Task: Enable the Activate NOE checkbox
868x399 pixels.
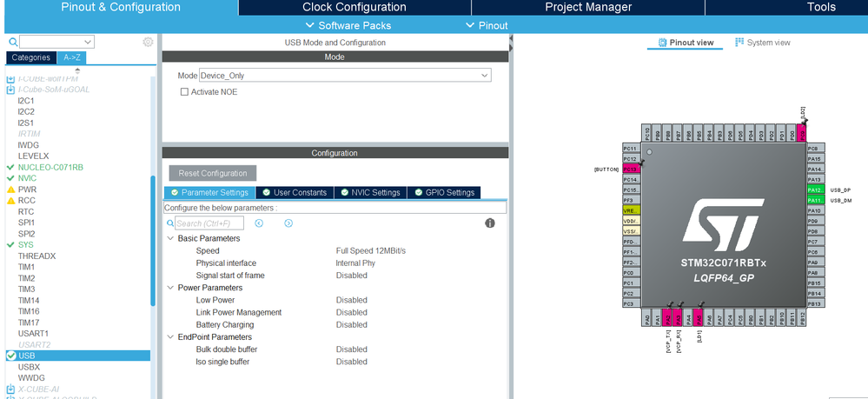Action: coord(185,92)
